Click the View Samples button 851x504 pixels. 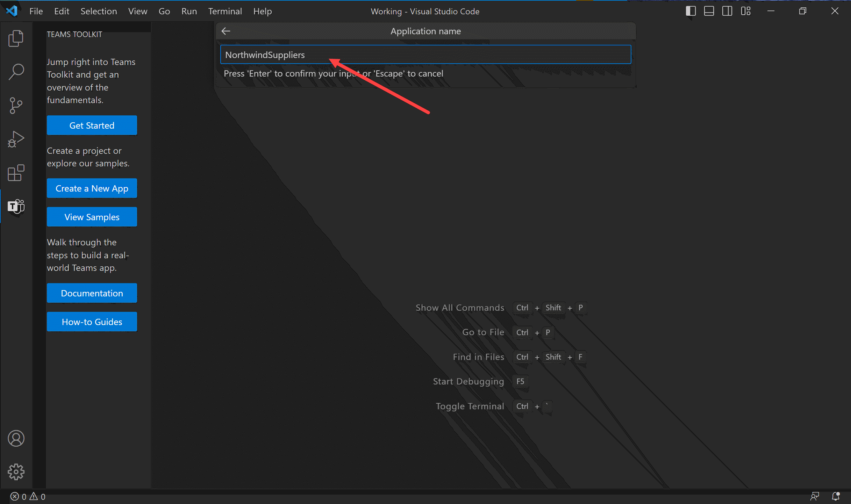pyautogui.click(x=92, y=217)
